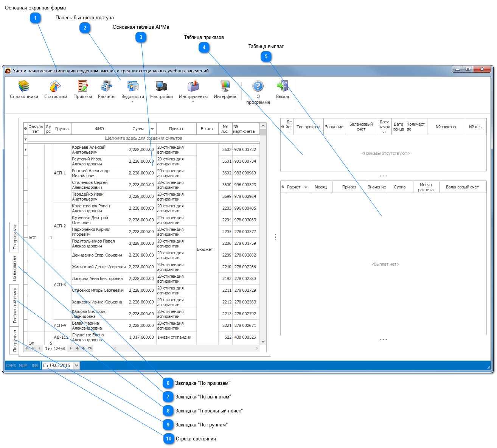Go to previous page in navigator

click(33, 348)
